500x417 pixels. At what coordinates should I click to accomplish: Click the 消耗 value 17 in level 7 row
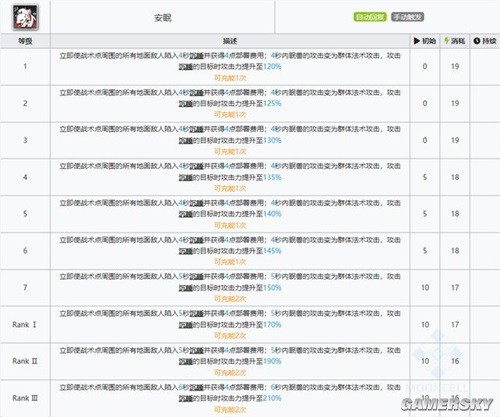[x=455, y=287]
